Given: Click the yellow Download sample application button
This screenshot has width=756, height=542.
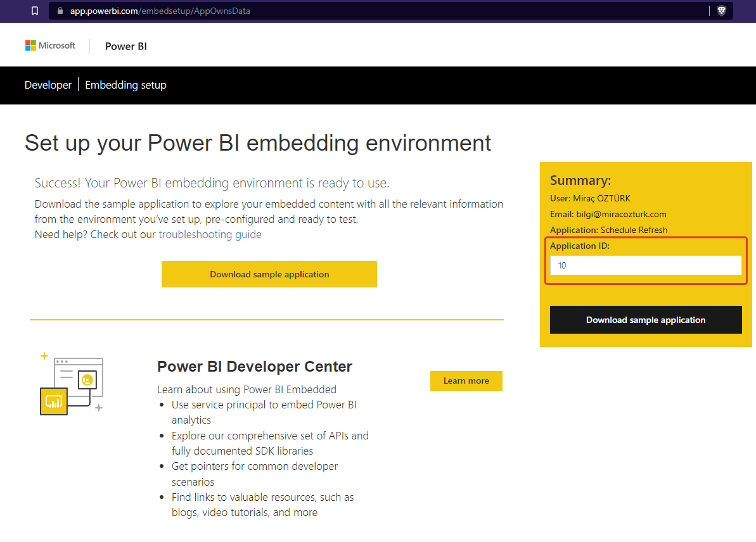Looking at the screenshot, I should coord(269,274).
